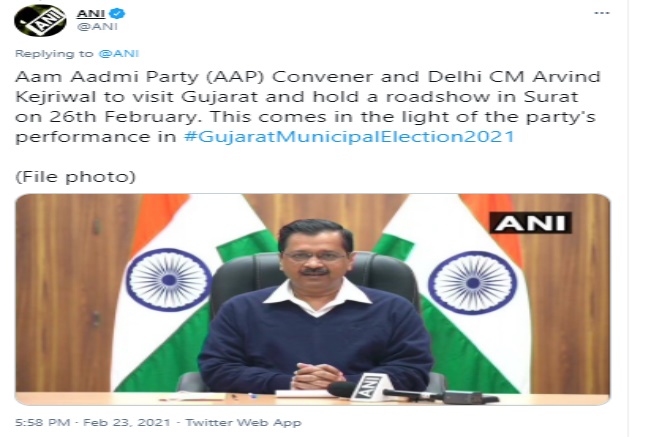Click the blue verified badge beside ANI
The height and width of the screenshot is (437, 650).
(x=117, y=13)
